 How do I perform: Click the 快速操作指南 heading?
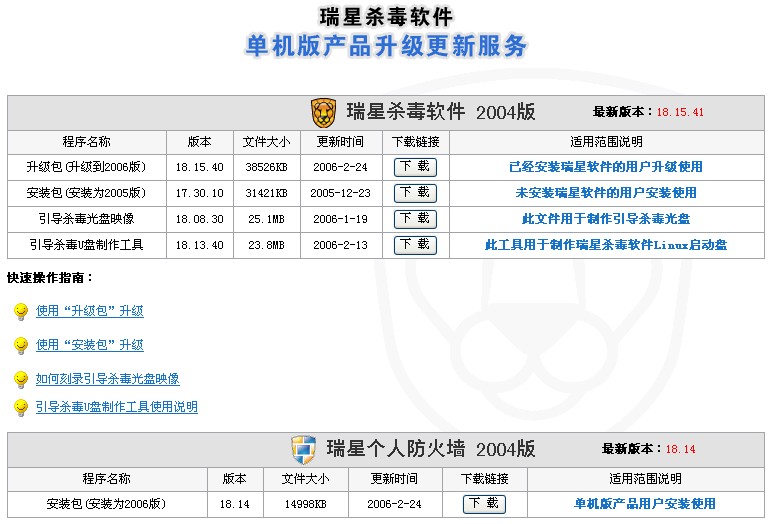click(x=50, y=278)
